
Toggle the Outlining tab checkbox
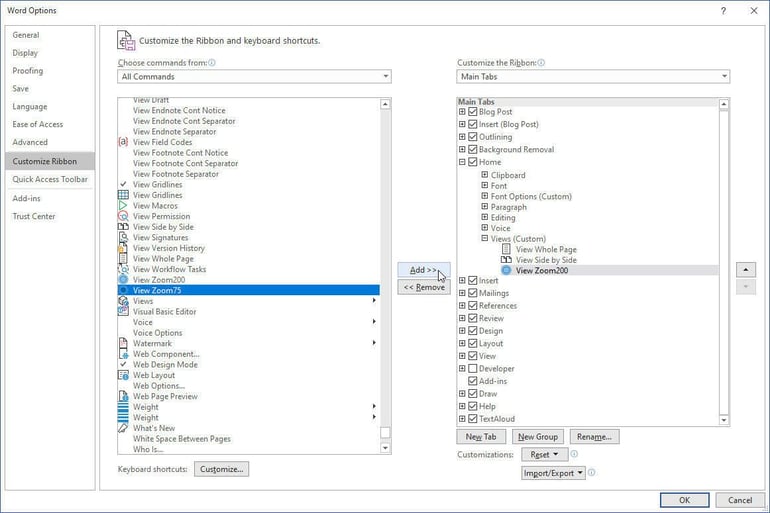click(472, 136)
